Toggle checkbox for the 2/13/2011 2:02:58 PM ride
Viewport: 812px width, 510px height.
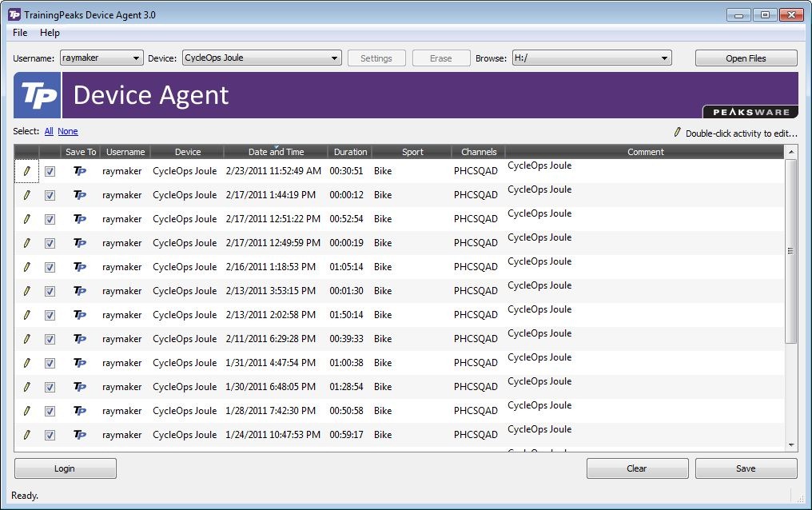point(50,315)
